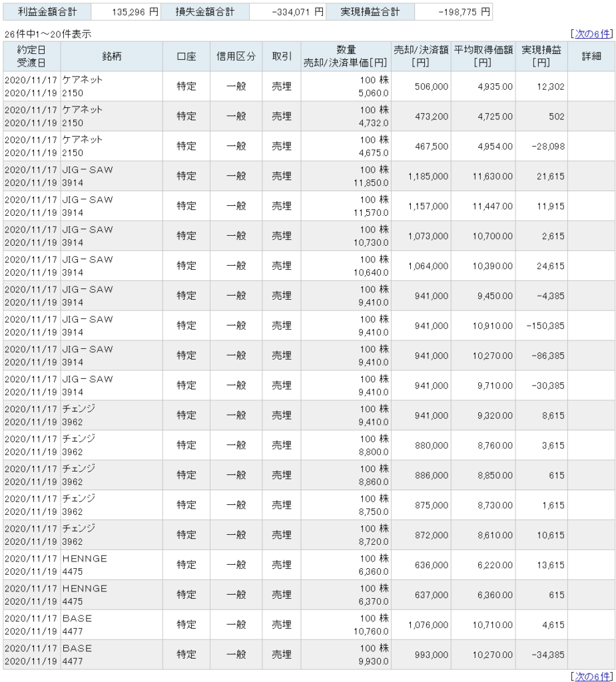Select realized loss value -4,385

pyautogui.click(x=550, y=296)
